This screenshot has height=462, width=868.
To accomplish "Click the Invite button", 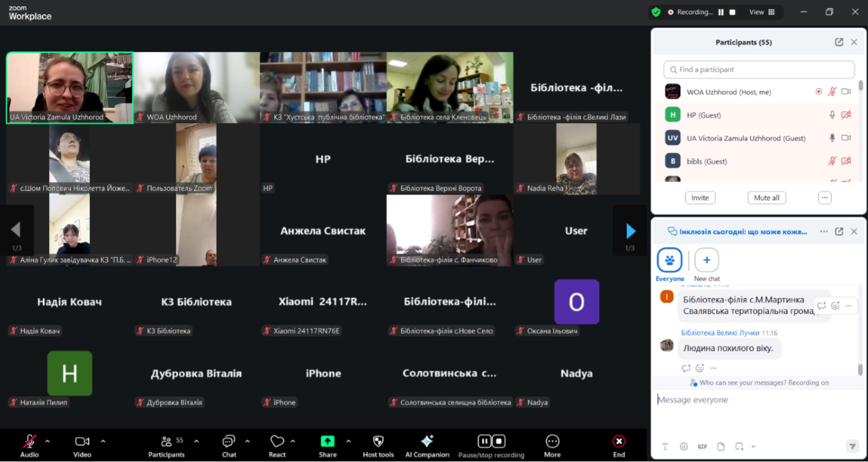I will pyautogui.click(x=700, y=198).
